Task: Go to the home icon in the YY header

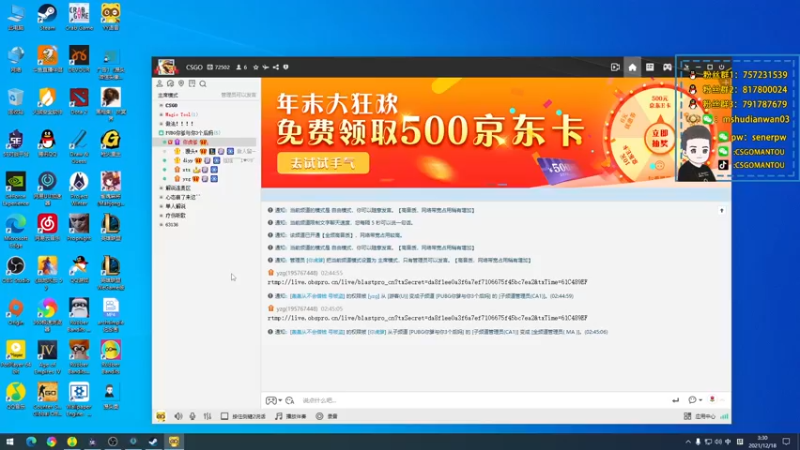Action: (632, 67)
